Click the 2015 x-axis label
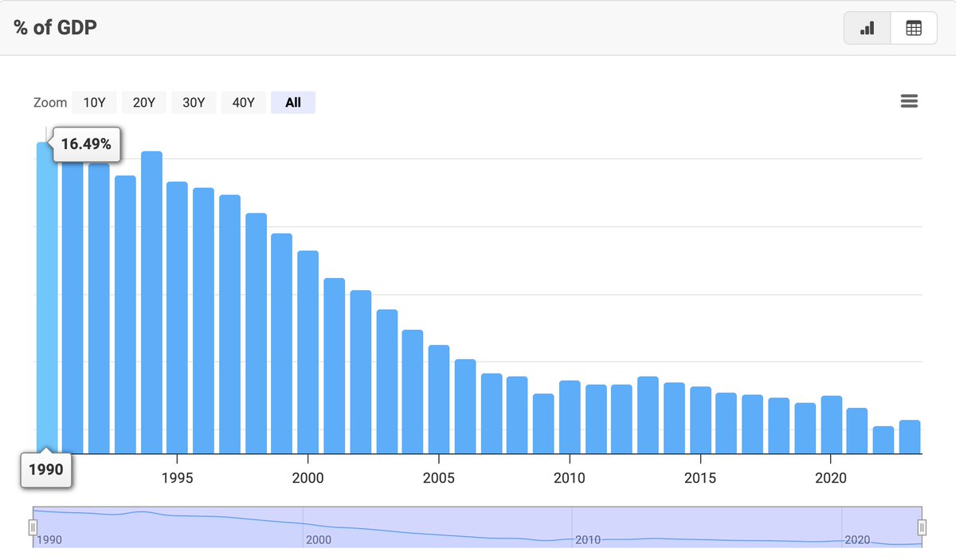The height and width of the screenshot is (560, 956). pos(700,478)
